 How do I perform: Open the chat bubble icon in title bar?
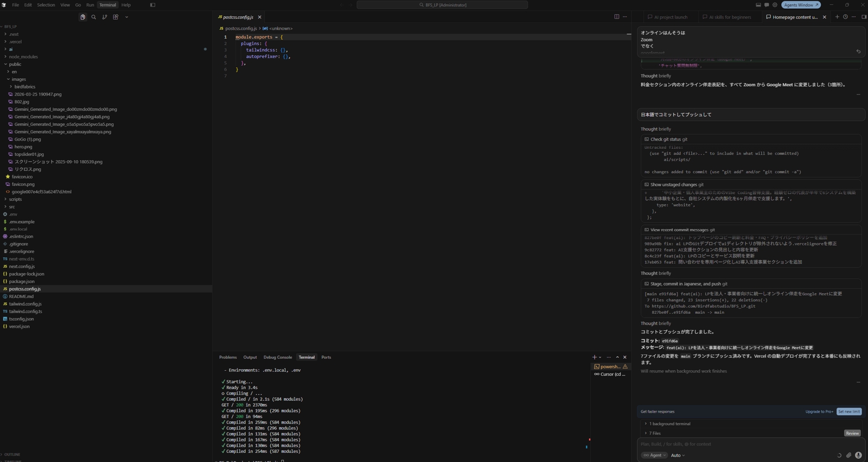coord(767,5)
